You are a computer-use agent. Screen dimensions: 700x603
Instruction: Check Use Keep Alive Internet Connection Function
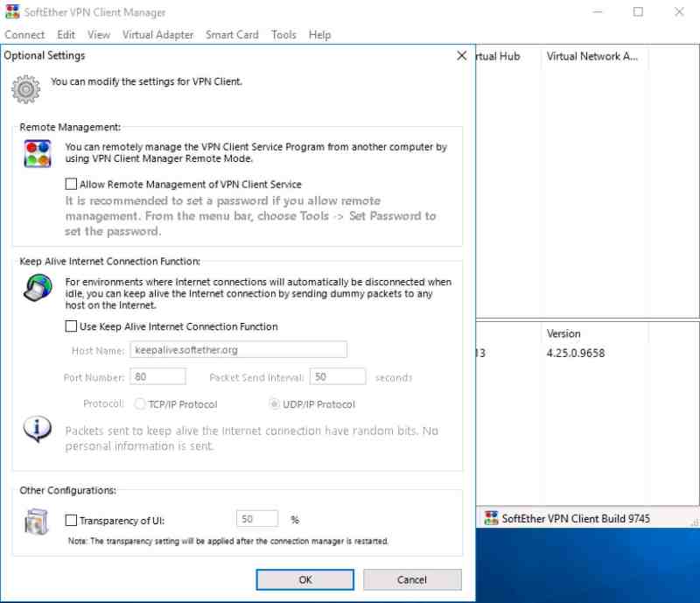click(71, 326)
